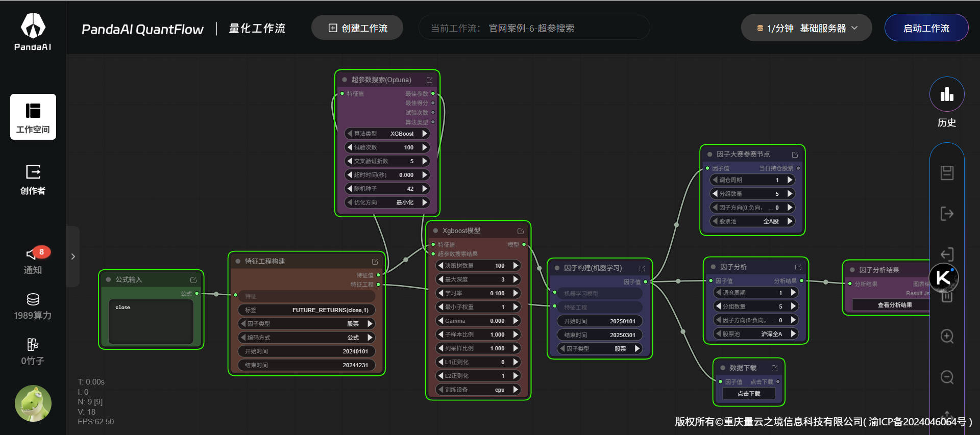The width and height of the screenshot is (980, 435).
Task: Toggle the collapse dot on 公式输入 node
Action: pyautogui.click(x=108, y=279)
